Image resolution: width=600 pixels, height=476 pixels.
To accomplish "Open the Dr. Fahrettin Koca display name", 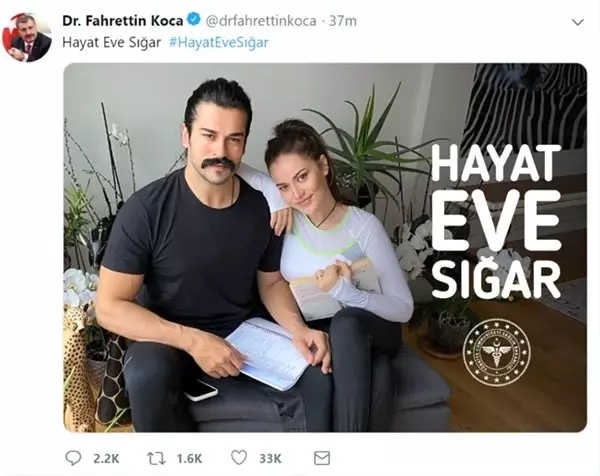I will [x=123, y=21].
